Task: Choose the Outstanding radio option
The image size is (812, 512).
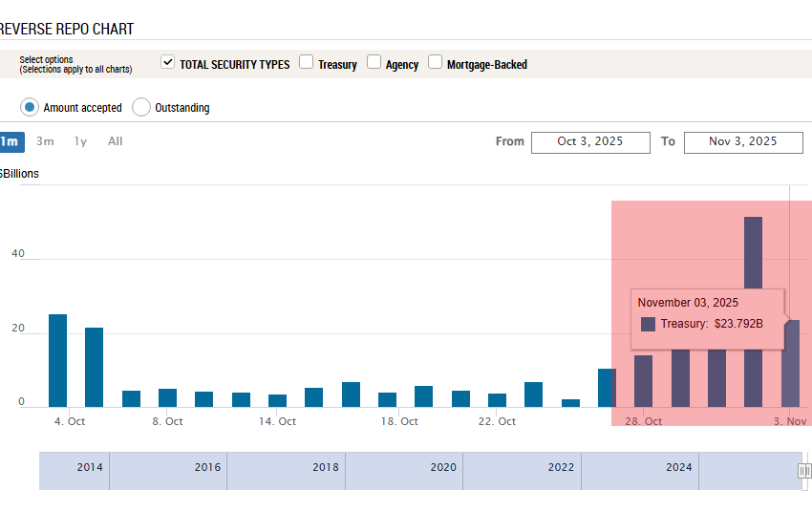Action: (141, 107)
